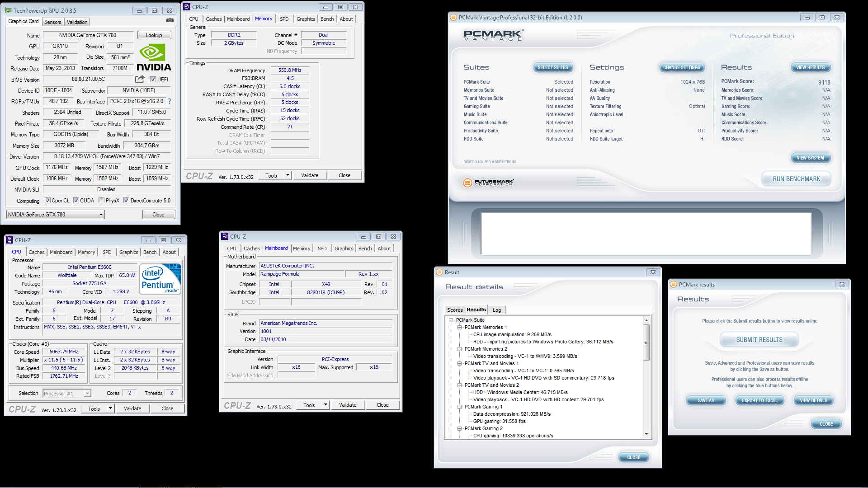Collapse the PCMark Memories 1 node
This screenshot has width=868, height=488.
[459, 327]
